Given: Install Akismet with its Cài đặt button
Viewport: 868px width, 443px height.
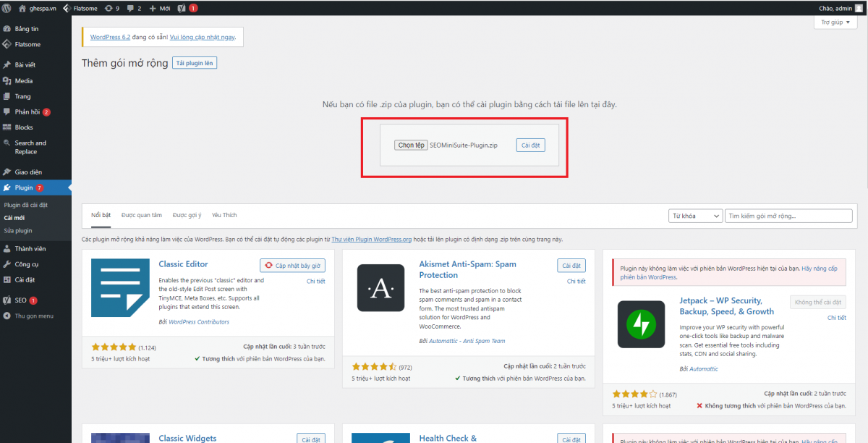Looking at the screenshot, I should point(571,266).
